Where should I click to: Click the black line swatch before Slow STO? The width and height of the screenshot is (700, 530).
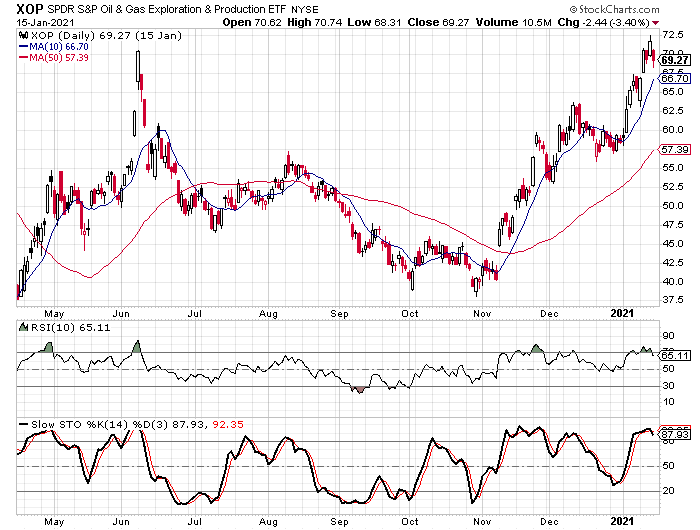click(23, 425)
